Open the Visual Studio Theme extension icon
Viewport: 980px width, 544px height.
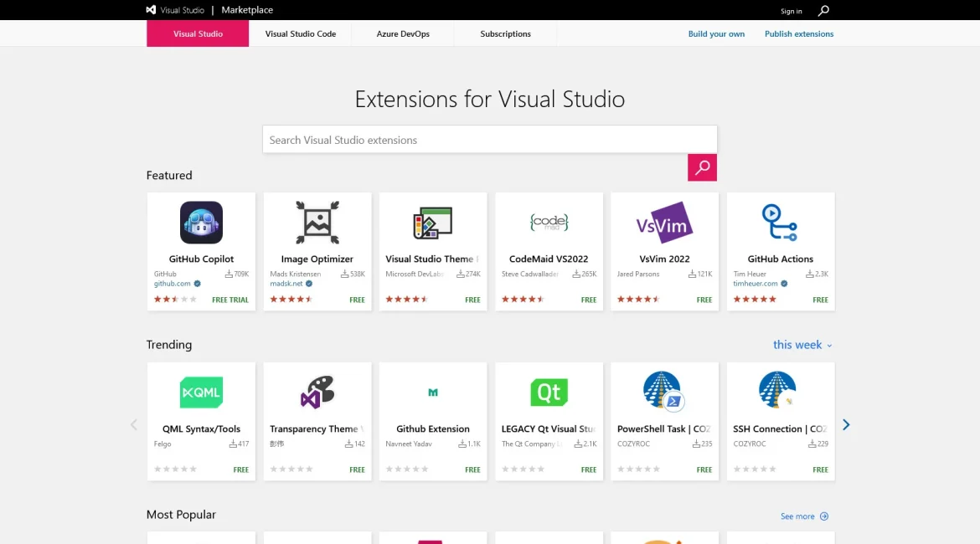(x=432, y=223)
